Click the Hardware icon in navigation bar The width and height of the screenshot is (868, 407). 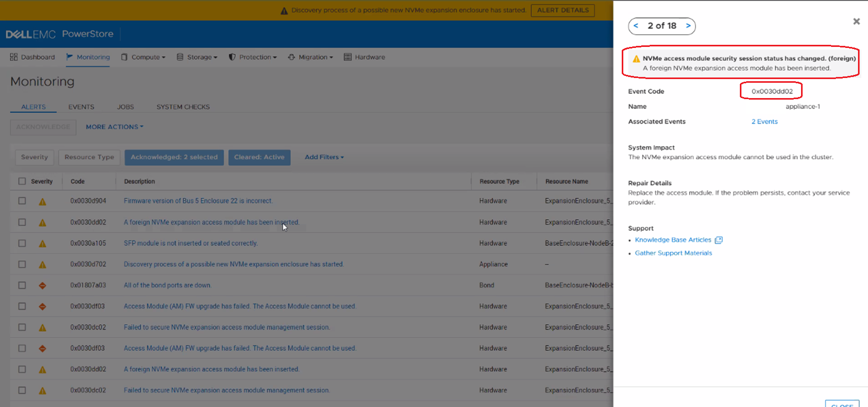348,57
